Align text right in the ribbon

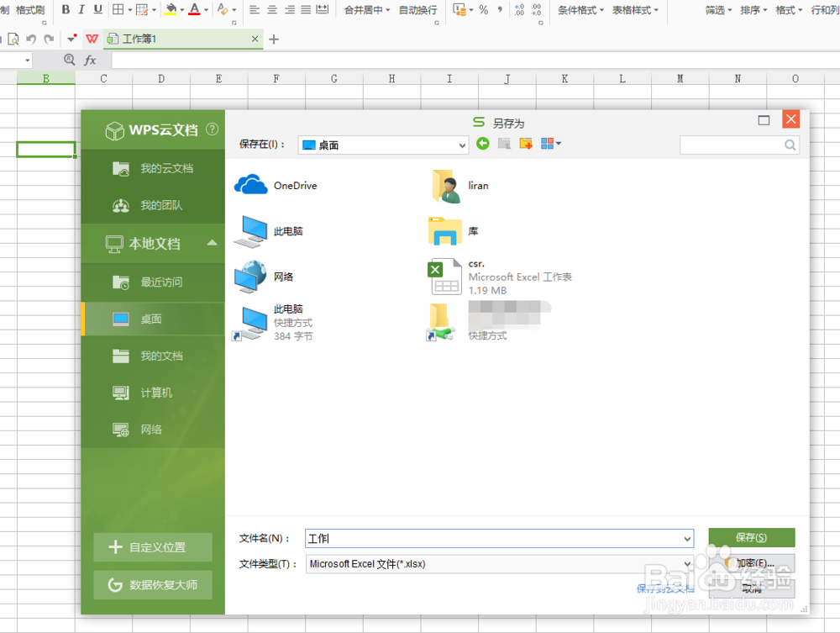pyautogui.click(x=289, y=9)
